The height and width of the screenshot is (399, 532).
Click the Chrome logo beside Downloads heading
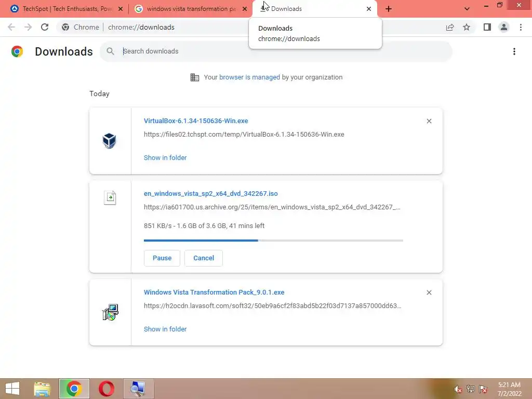17,51
